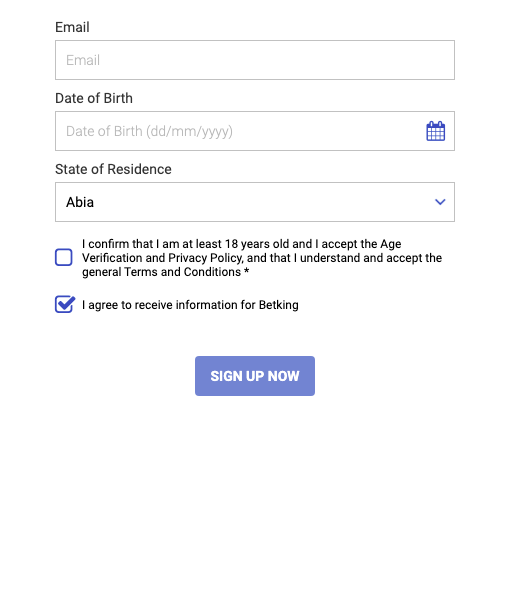Click the SIGN UP NOW button
Screen dimensions: 512x591
255,376
